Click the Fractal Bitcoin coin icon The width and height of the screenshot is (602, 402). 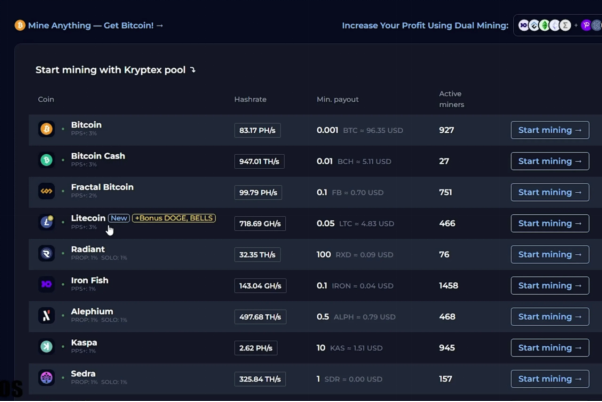pos(46,191)
